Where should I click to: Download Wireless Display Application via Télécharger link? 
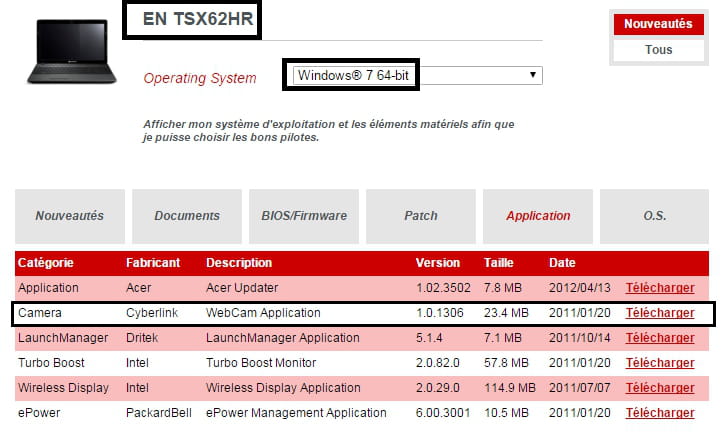click(660, 388)
